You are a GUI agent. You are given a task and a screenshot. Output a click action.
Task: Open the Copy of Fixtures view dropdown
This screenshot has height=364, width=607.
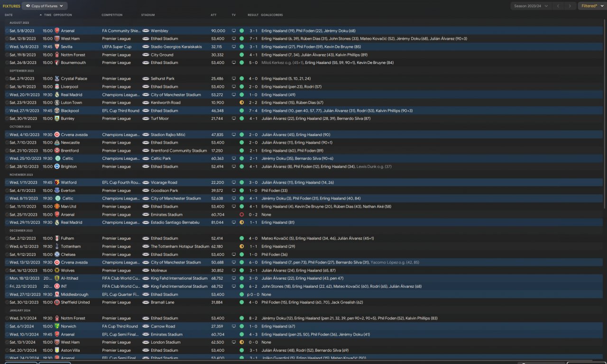[x=45, y=6]
